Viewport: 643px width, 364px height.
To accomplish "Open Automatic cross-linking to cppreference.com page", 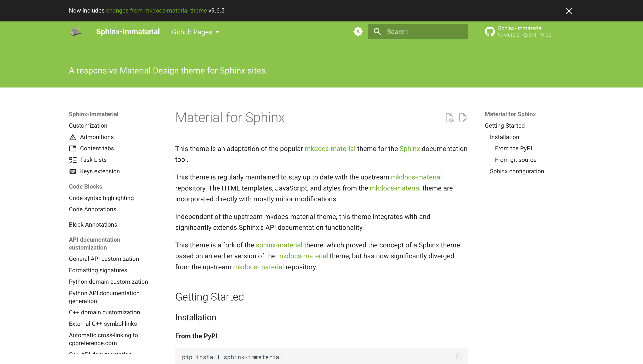I will point(103,339).
